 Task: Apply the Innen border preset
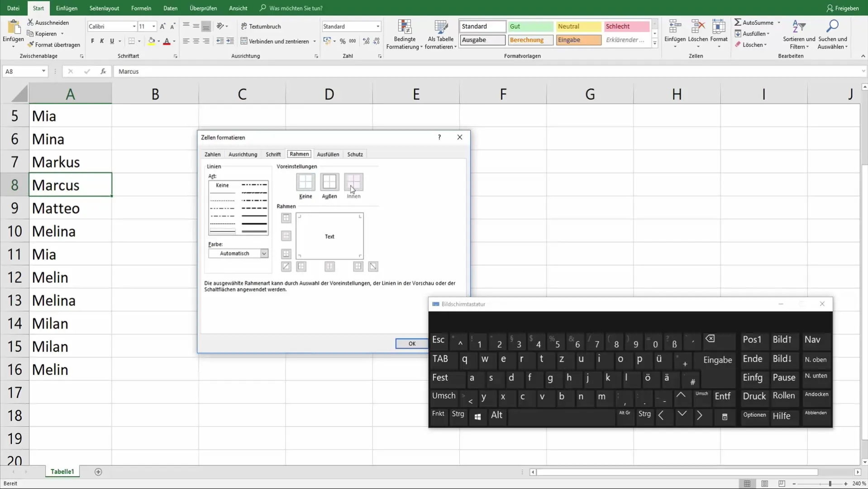point(353,182)
